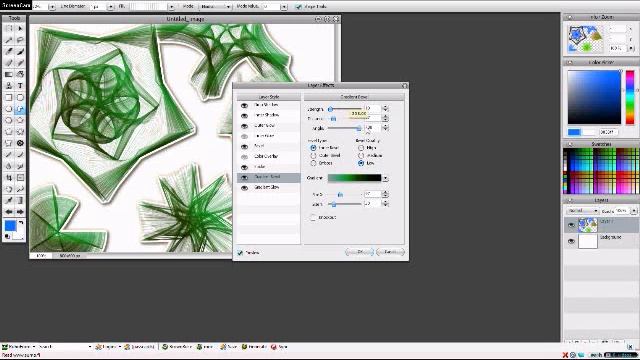The height and width of the screenshot is (360, 640).
Task: Set bevel quality to High
Action: (x=361, y=148)
